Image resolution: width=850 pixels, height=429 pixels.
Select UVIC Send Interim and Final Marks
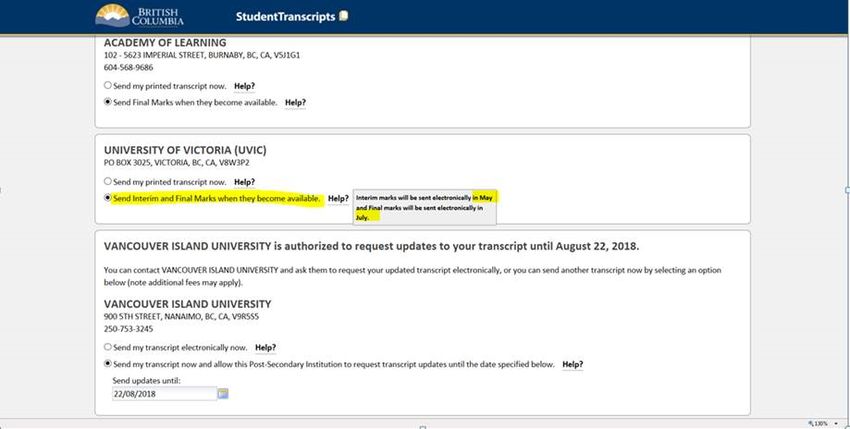[x=108, y=198]
